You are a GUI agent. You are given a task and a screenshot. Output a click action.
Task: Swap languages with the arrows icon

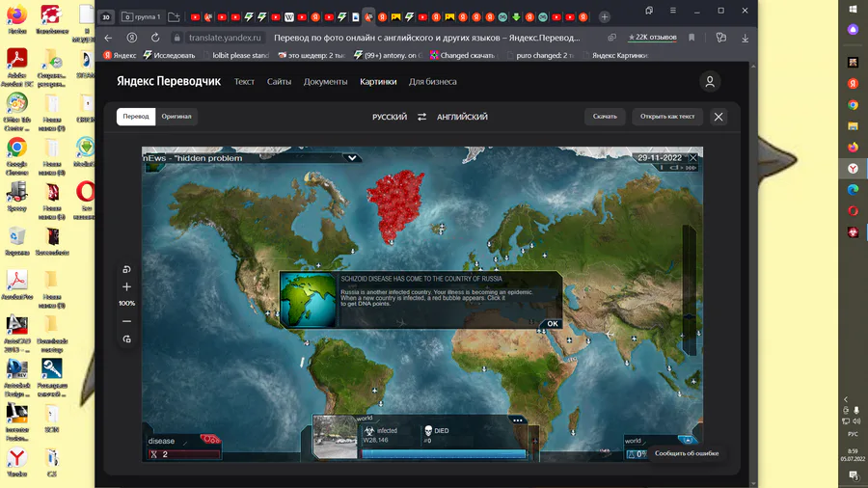point(421,117)
